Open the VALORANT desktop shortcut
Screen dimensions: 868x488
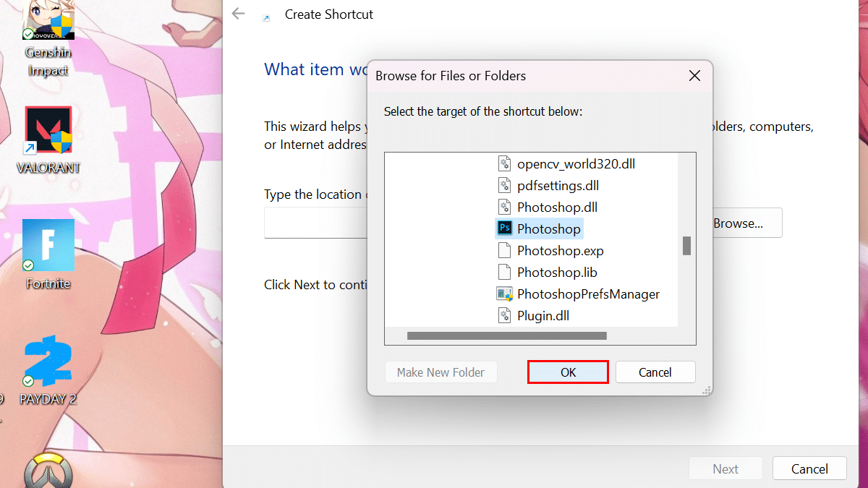[x=48, y=132]
